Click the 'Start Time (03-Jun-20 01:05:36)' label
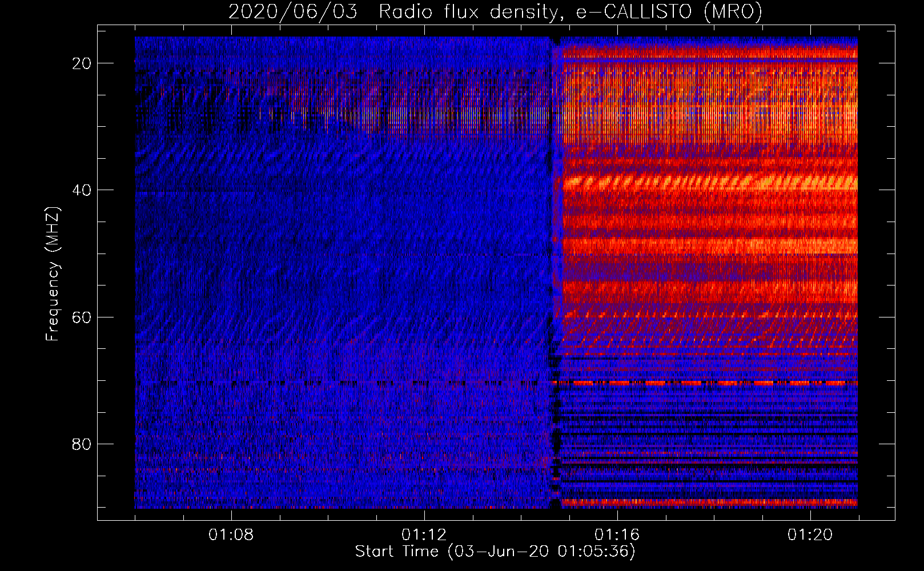Viewport: 924px width, 571px height. pos(495,552)
